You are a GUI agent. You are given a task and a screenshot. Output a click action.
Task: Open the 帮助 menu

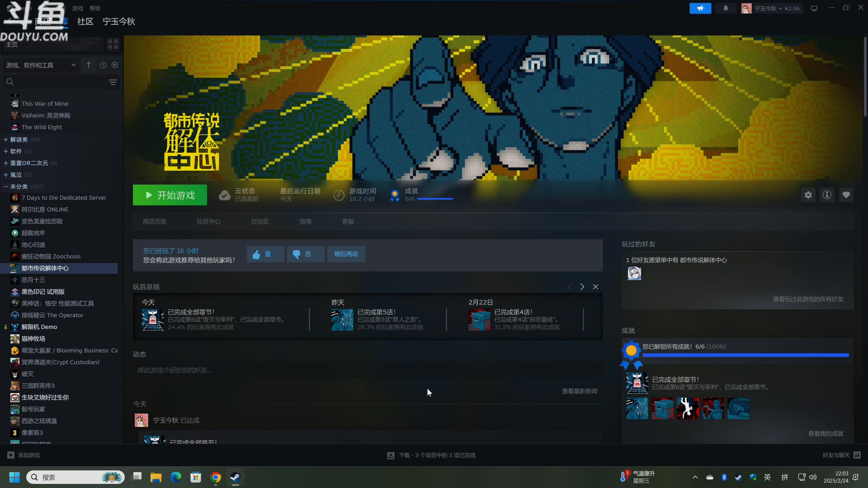pyautogui.click(x=95, y=8)
